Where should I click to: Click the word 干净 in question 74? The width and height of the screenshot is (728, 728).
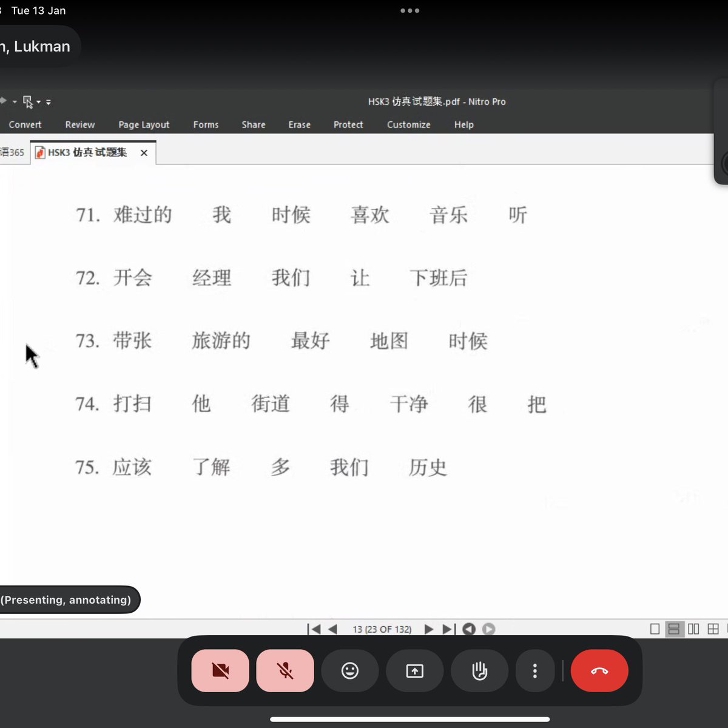(x=409, y=404)
